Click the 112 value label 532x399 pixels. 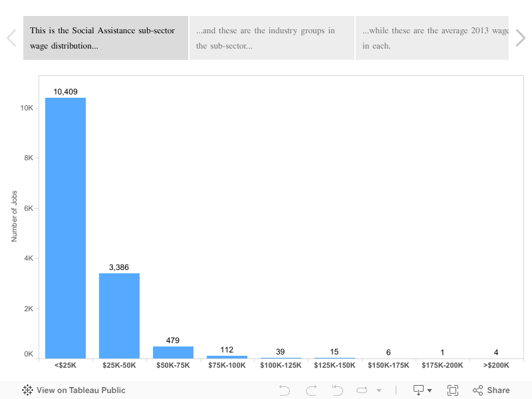coord(227,350)
